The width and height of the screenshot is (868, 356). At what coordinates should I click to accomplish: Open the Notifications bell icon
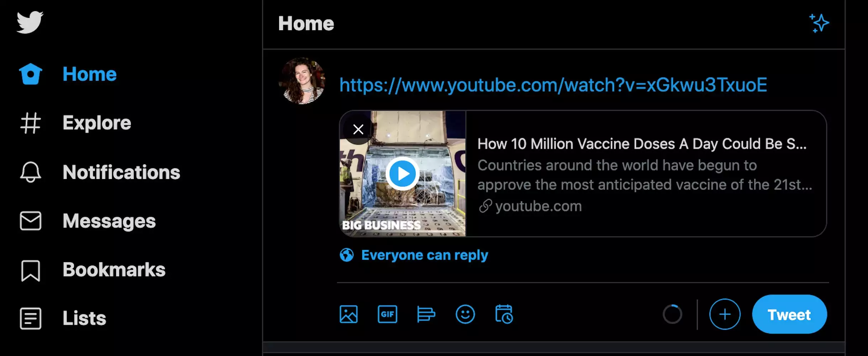click(x=31, y=172)
